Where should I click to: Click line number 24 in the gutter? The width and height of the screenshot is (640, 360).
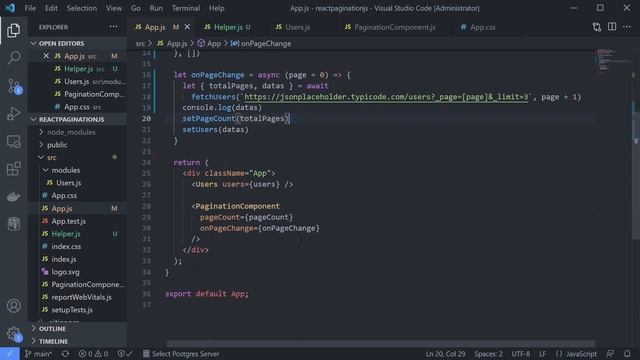tap(146, 162)
